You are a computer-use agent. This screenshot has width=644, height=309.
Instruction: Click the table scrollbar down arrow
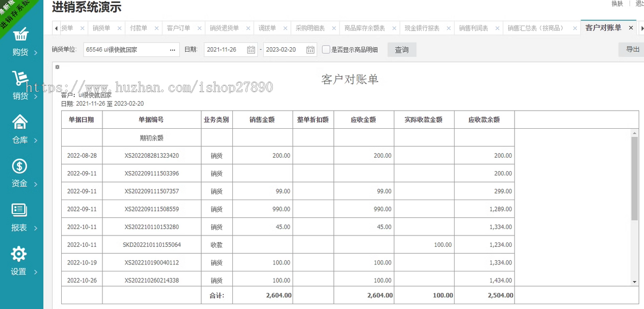coord(635,282)
